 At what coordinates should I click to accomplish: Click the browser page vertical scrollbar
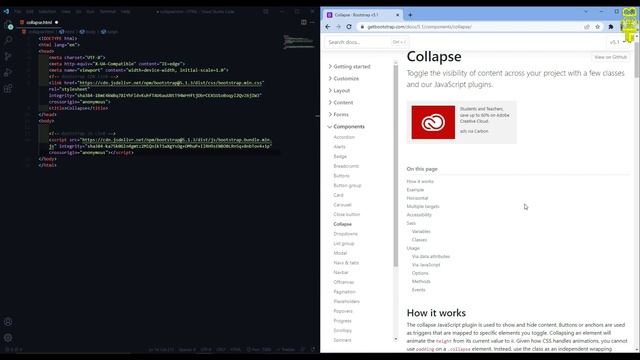tap(637, 59)
